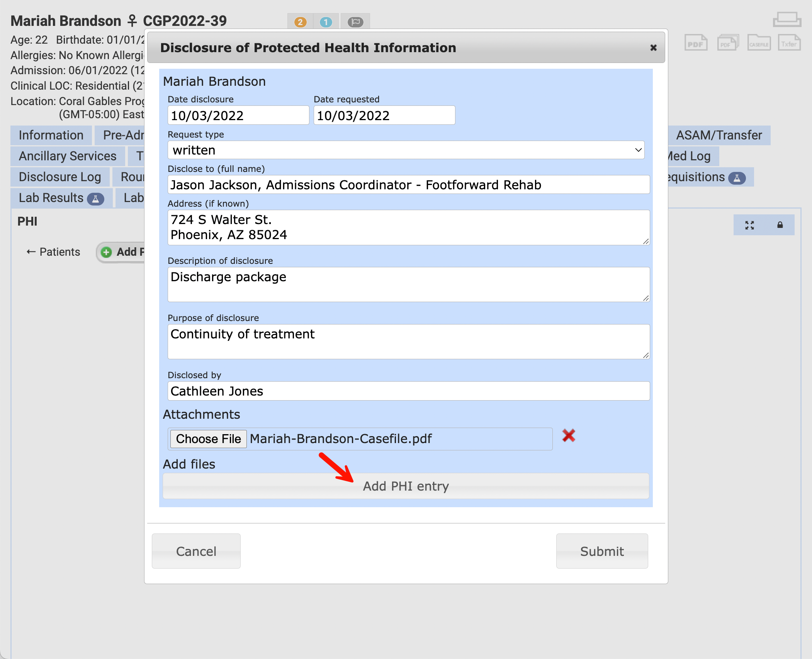Click the multi-page PDF icon

[727, 43]
